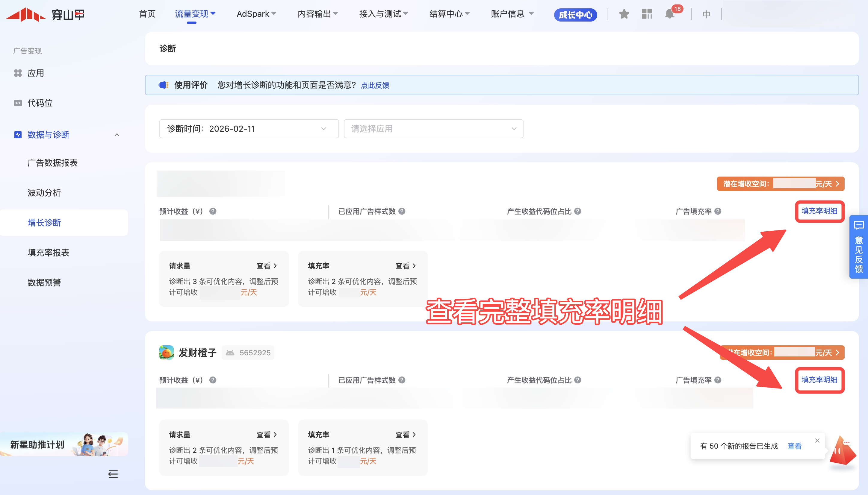Open the 请选择应用 app dropdown

(x=433, y=128)
